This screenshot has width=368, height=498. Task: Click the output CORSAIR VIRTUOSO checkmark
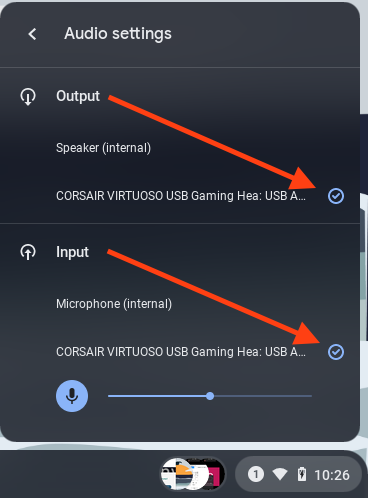pyautogui.click(x=336, y=196)
